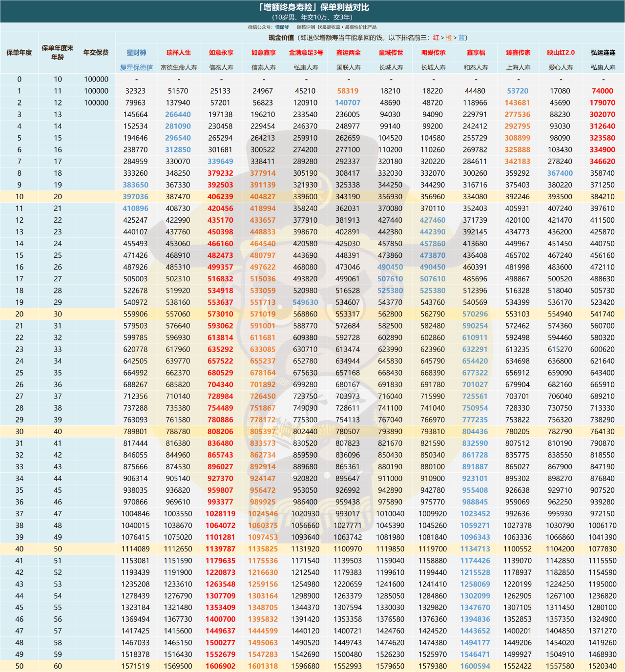Image resolution: width=625 pixels, height=672 pixels.
Task: Select insurer name 和泰人寿
Action: (x=476, y=67)
